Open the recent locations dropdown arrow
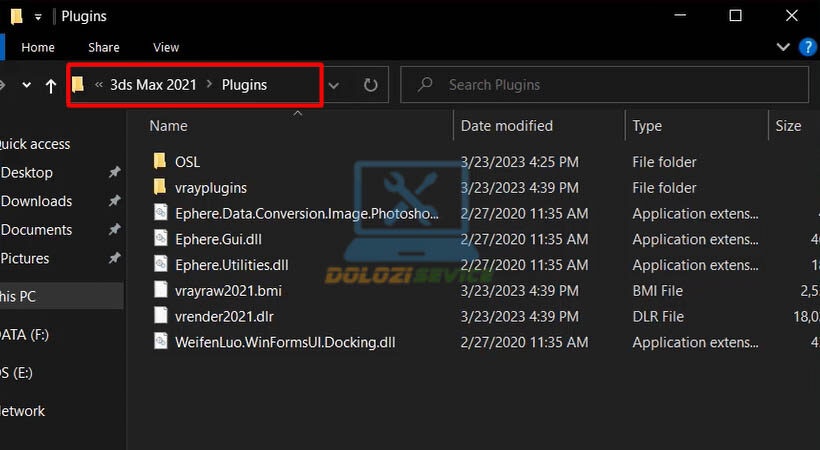This screenshot has width=820, height=450. pyautogui.click(x=26, y=85)
